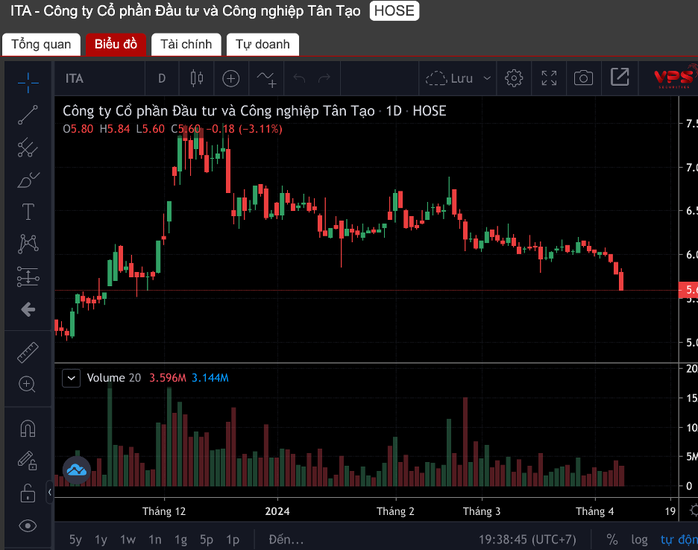Select the brush drawing tool
The image size is (698, 550).
pyautogui.click(x=28, y=180)
